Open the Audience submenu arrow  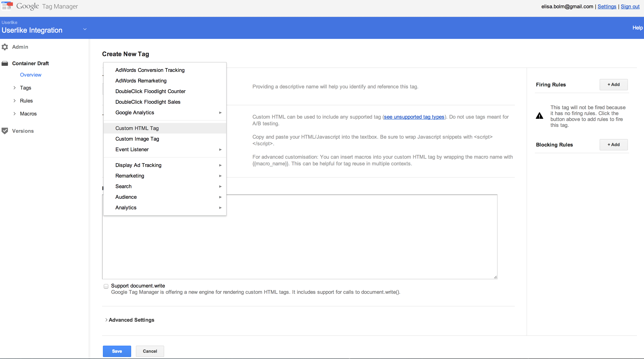(220, 197)
